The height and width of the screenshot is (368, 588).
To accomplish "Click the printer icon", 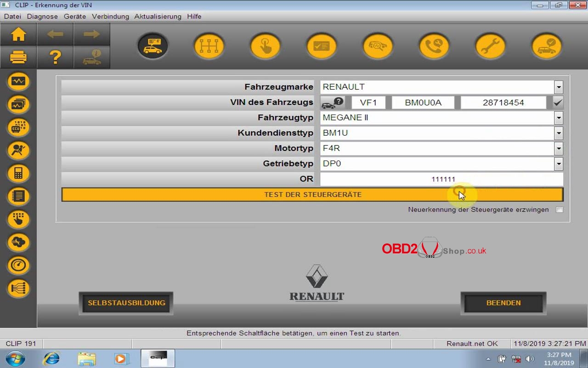I will pyautogui.click(x=18, y=57).
